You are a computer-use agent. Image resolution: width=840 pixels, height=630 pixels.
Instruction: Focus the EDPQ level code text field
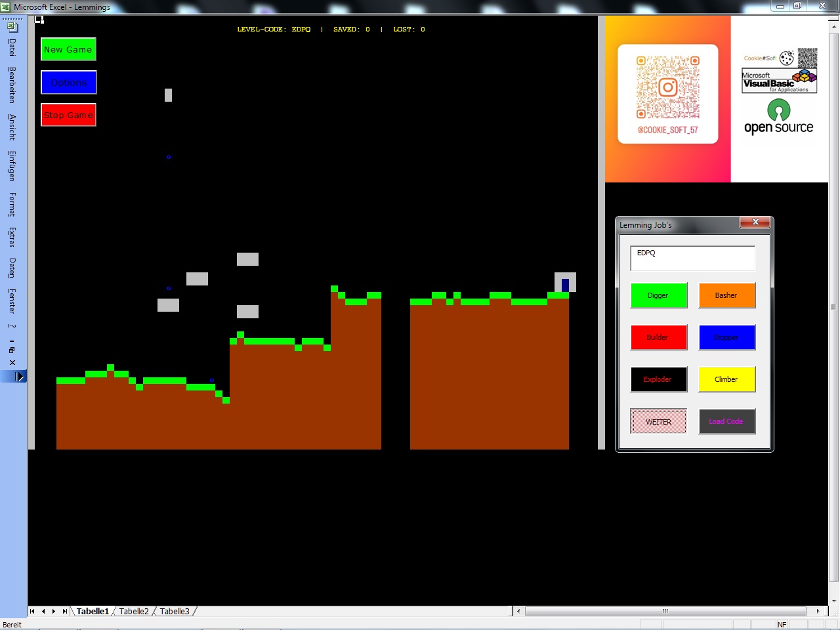(x=693, y=258)
